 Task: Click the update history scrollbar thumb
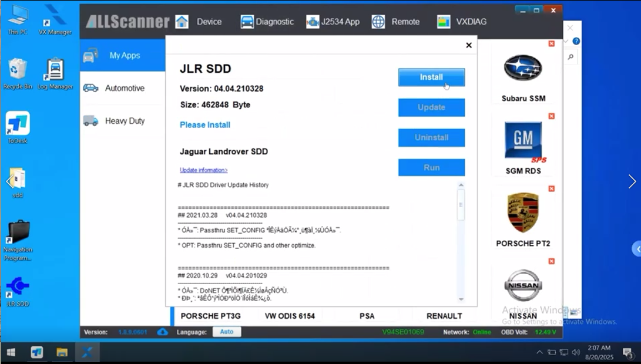(461, 205)
